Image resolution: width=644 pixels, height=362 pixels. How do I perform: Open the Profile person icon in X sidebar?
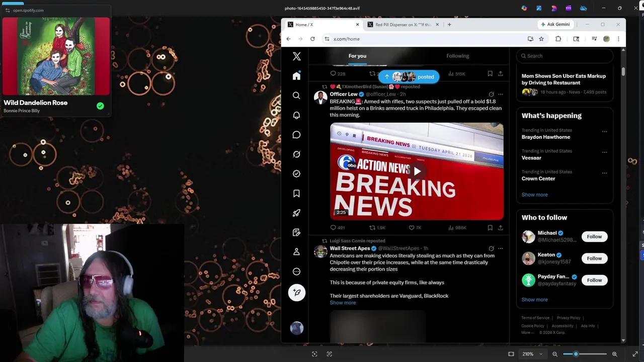(296, 252)
